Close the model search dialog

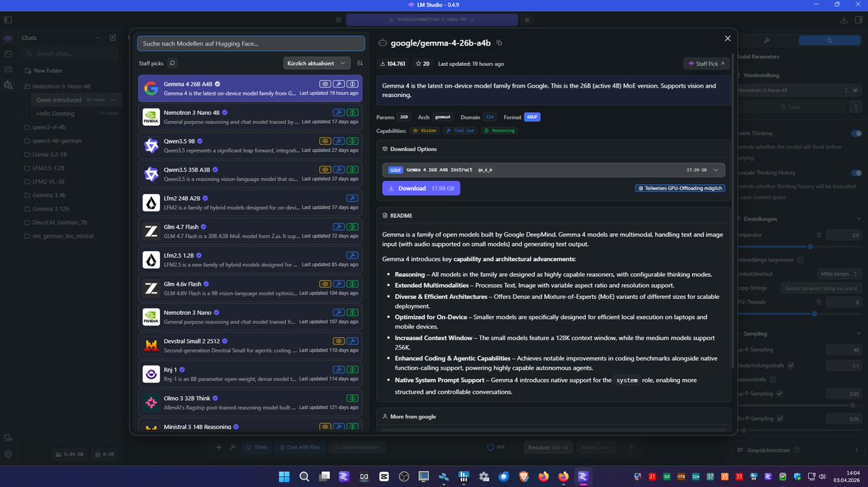[728, 38]
